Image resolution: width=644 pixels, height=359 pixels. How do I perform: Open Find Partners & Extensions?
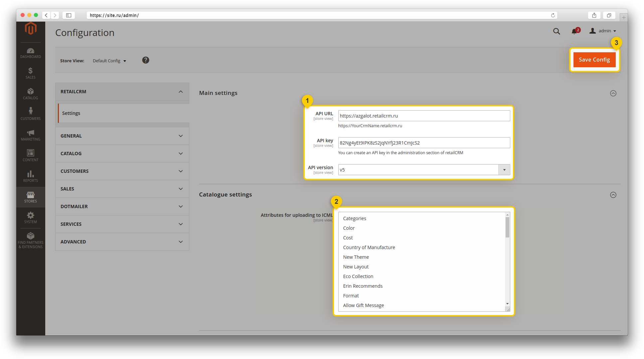pyautogui.click(x=31, y=240)
